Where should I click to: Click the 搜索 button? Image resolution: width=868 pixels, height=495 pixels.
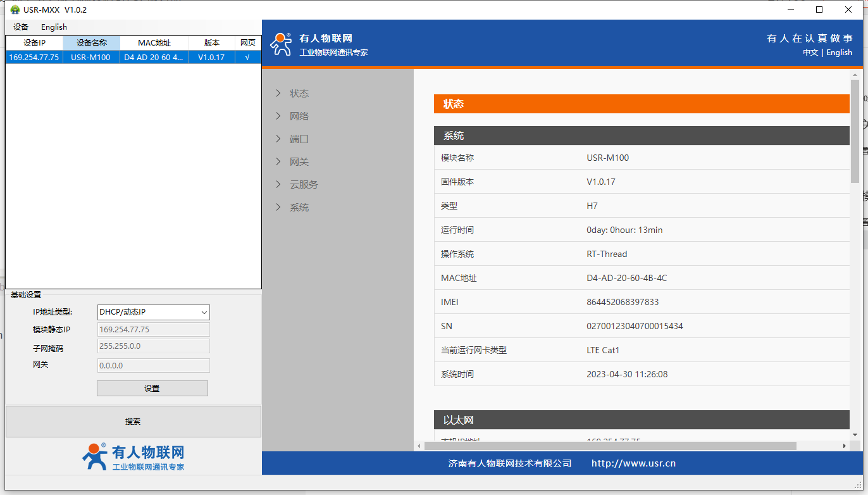pyautogui.click(x=133, y=421)
